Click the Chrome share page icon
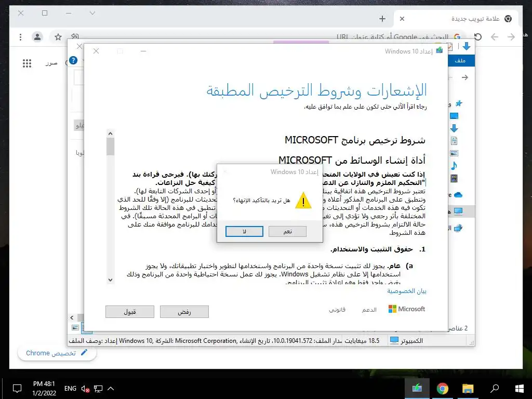 pos(75,36)
